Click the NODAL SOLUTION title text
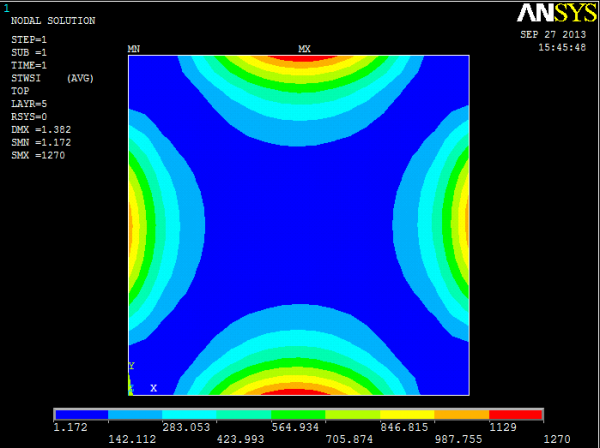 [x=53, y=21]
